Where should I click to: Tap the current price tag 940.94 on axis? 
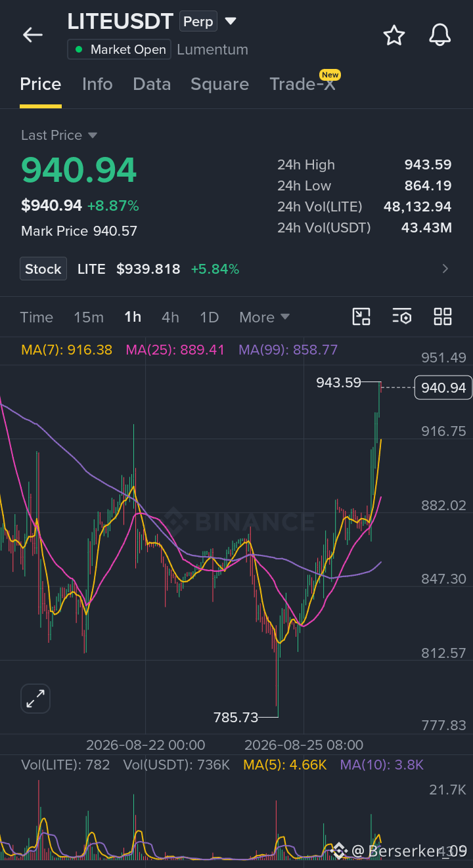click(443, 388)
